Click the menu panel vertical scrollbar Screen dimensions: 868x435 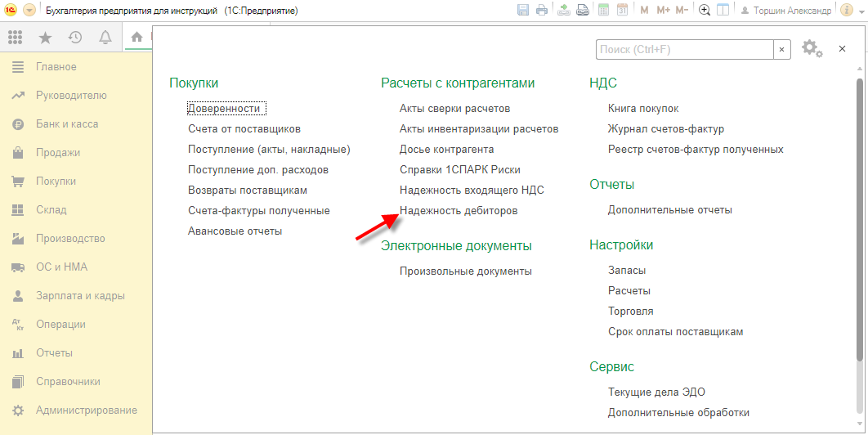coord(860,222)
